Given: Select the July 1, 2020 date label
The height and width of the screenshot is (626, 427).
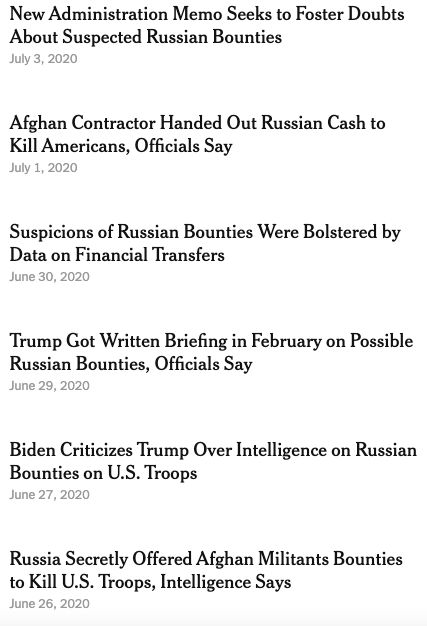Looking at the screenshot, I should (43, 168).
